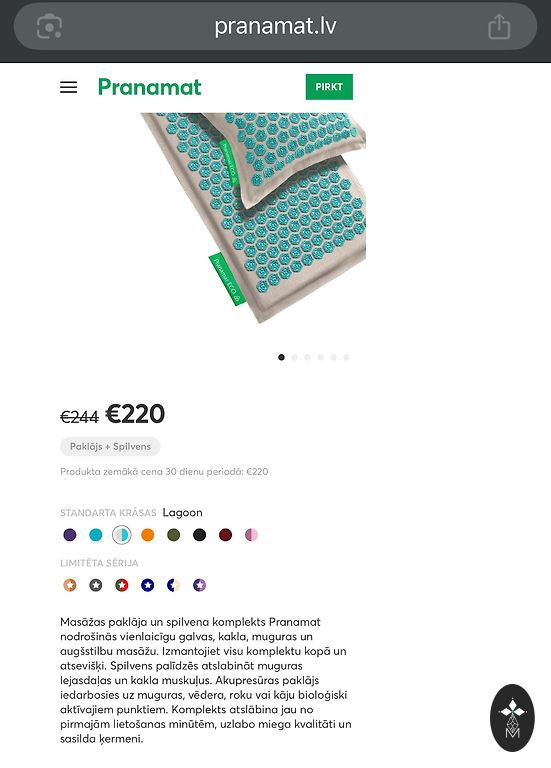Tap the camera search icon in address bar
The width and height of the screenshot is (551, 768).
[x=49, y=26]
